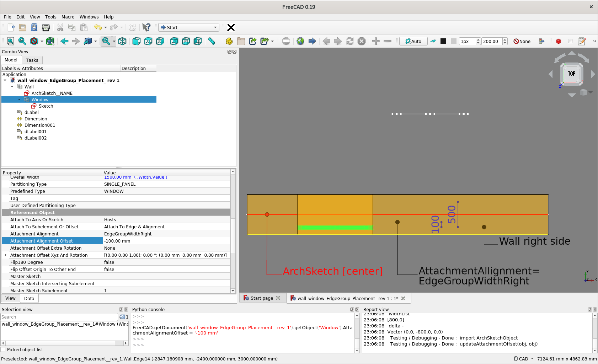The width and height of the screenshot is (598, 364).
Task: Click the Make Link icon
Action: 253,41
